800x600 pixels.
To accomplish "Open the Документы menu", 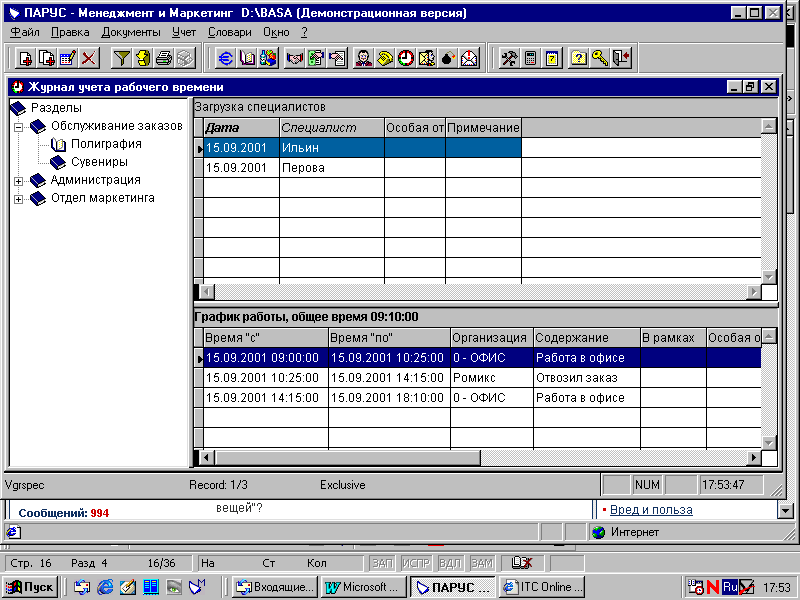I will pyautogui.click(x=131, y=32).
